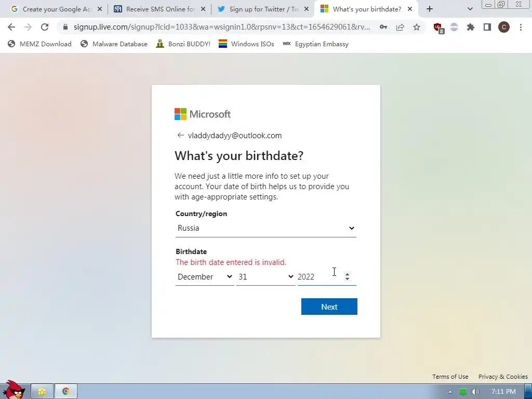
Task: Open the Extensions puzzle-piece menu
Action: (471, 27)
